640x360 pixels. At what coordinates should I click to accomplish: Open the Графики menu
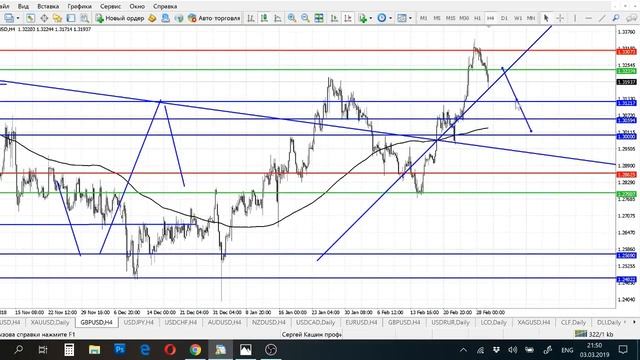click(x=79, y=6)
